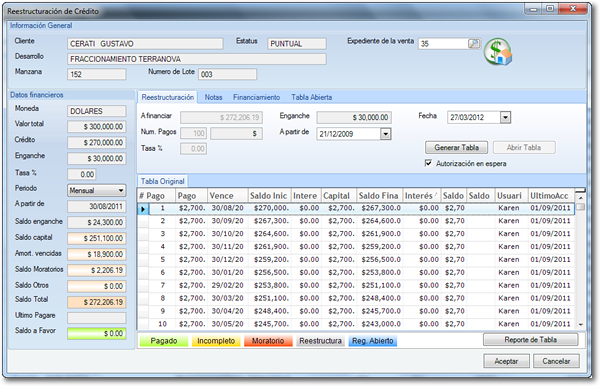Click the Generar Tabla button
The width and height of the screenshot is (600, 386).
tap(457, 147)
